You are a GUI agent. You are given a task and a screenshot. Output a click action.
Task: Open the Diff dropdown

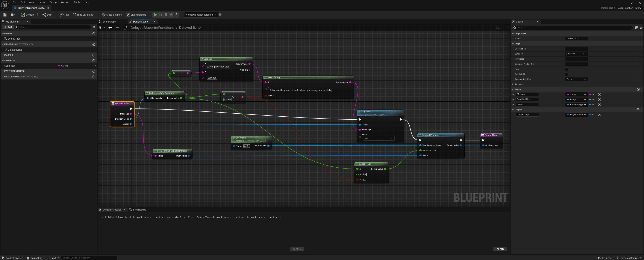pos(48,15)
